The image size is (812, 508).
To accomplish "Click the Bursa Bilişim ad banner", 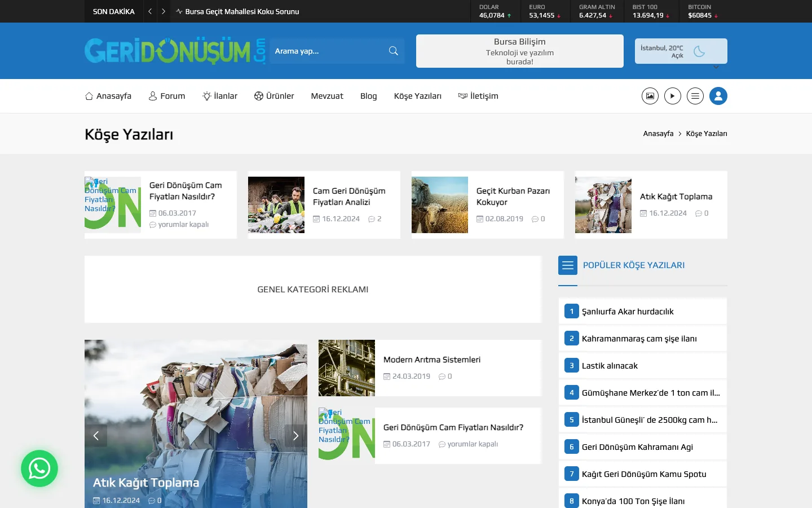I will pos(520,51).
